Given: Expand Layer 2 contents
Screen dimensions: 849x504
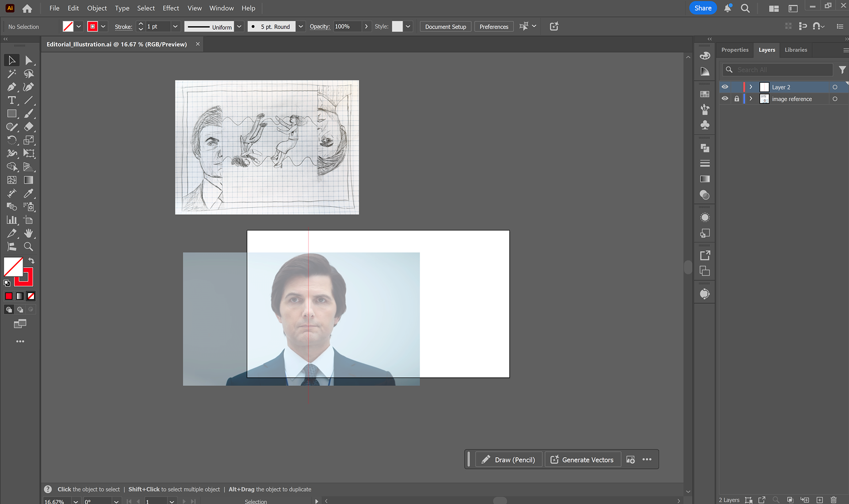Looking at the screenshot, I should tap(751, 87).
